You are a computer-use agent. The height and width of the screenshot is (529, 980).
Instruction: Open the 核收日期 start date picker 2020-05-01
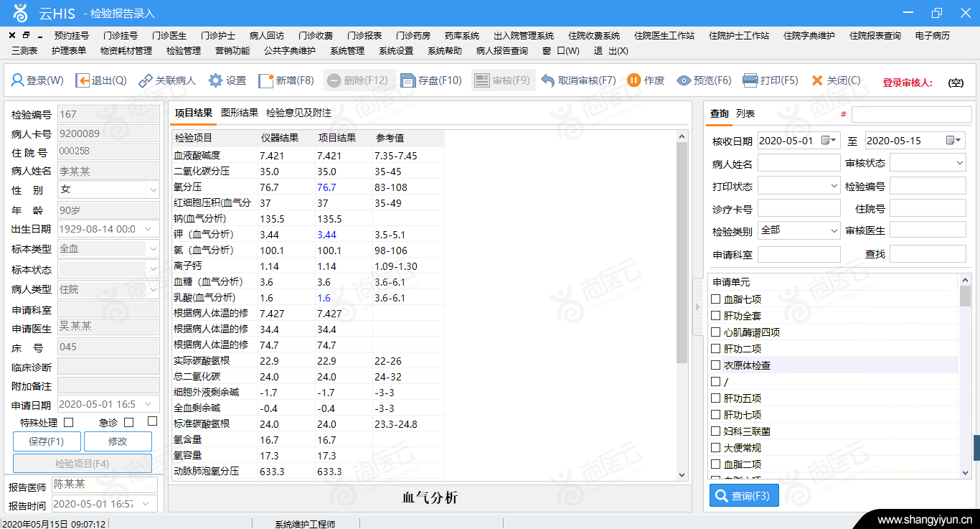[x=830, y=141]
